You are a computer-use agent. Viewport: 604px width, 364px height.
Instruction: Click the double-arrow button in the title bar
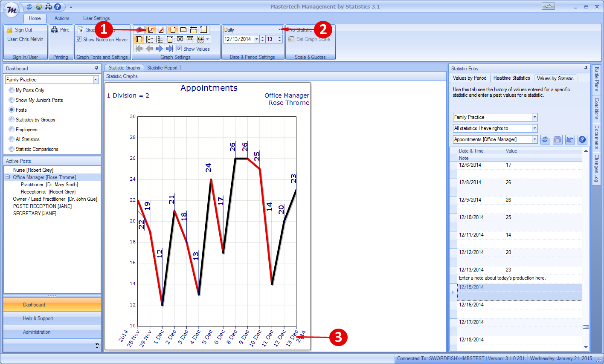pos(549,6)
